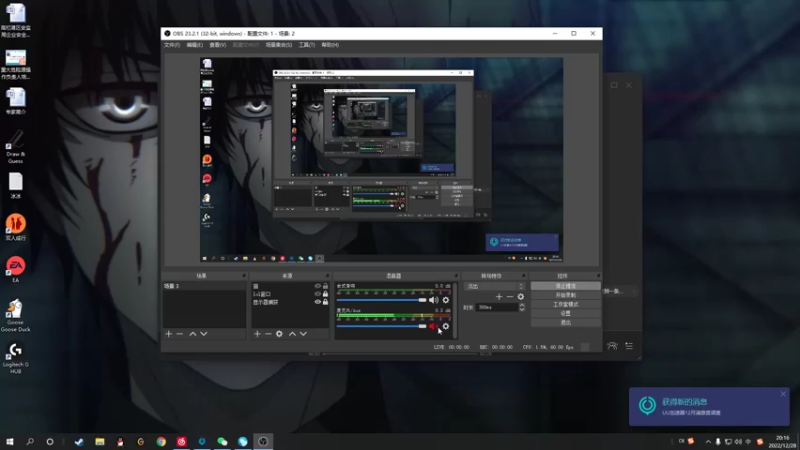Open Steam from the taskbar

coord(79,442)
